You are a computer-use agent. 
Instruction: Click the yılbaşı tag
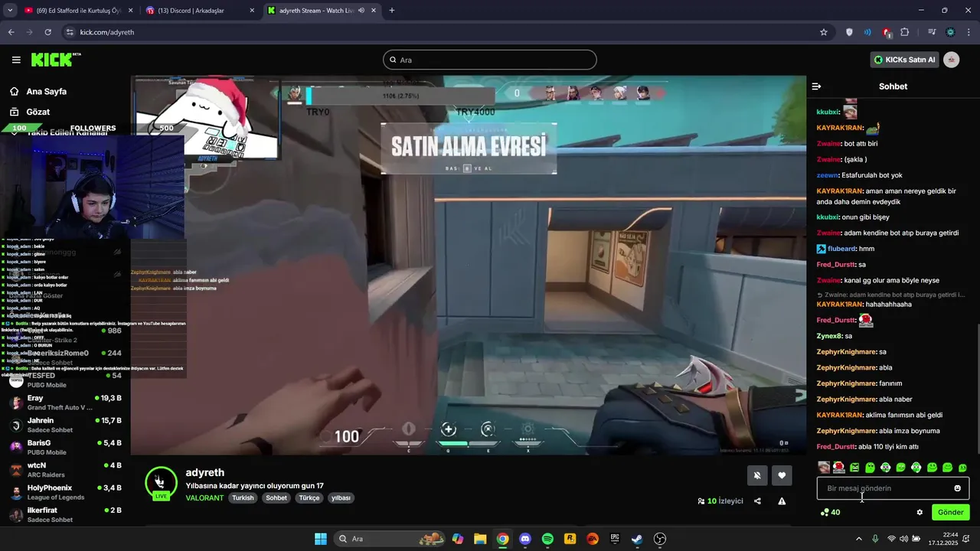(341, 497)
